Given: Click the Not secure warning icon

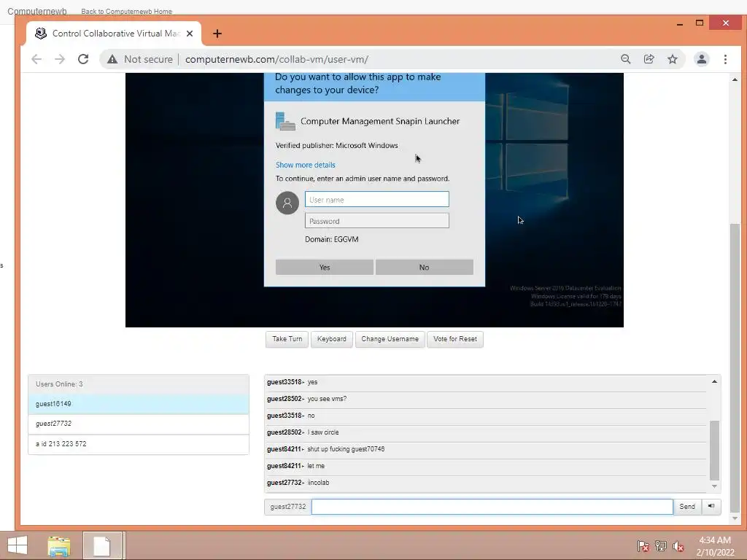Looking at the screenshot, I should 112,59.
